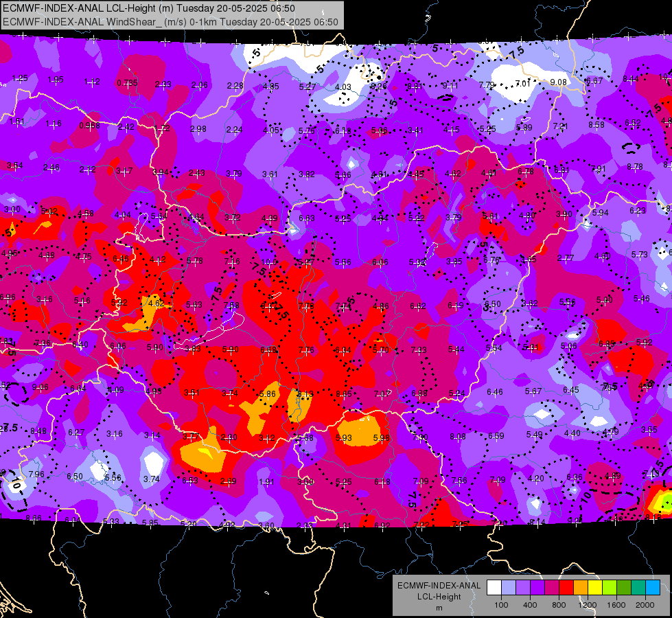
Task: Click the wind shear value 5.93
Action: coord(344,437)
